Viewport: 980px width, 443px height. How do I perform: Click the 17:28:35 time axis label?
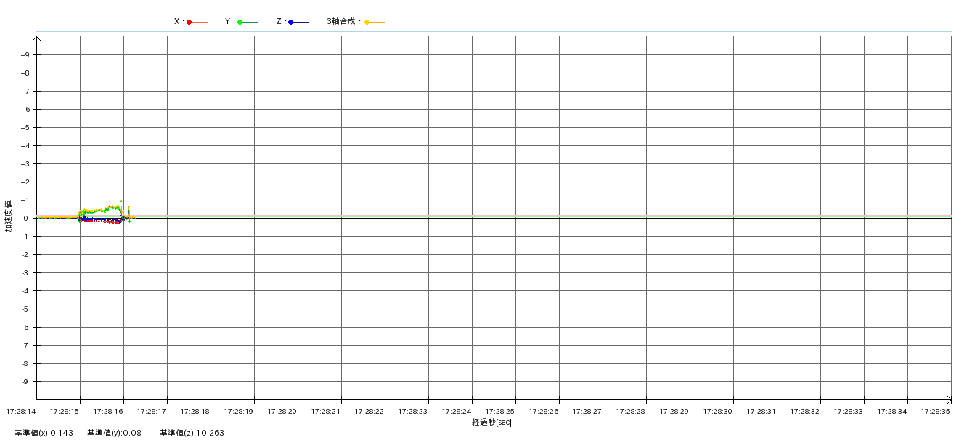tap(935, 412)
